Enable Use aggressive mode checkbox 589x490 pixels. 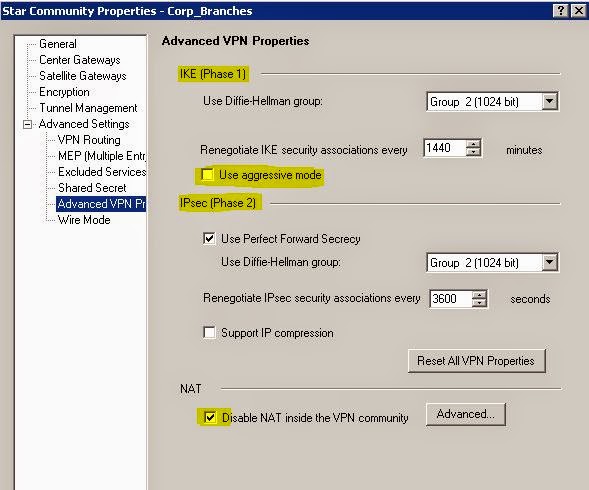pos(207,175)
